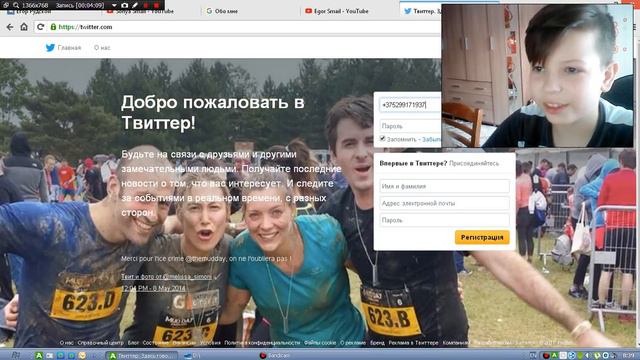Viewport: 640px width, 360px height.
Task: Open Файлы cookie footer link
Action: (320, 343)
